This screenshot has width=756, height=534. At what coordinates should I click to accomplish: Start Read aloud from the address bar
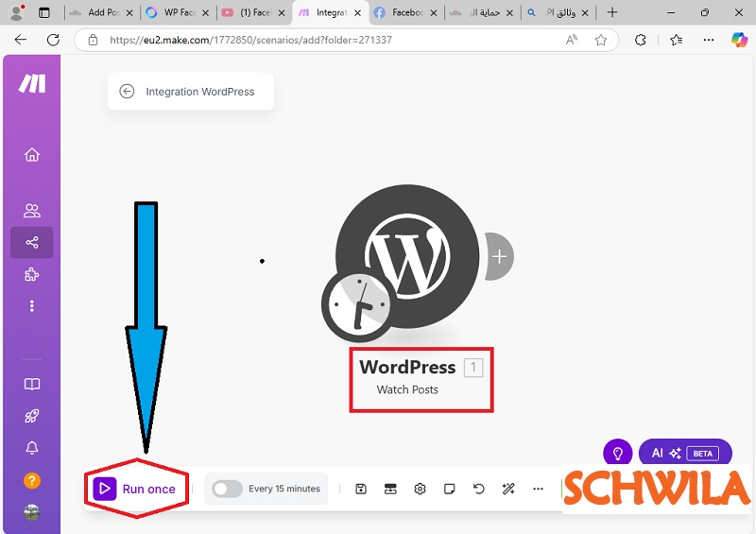tap(572, 40)
